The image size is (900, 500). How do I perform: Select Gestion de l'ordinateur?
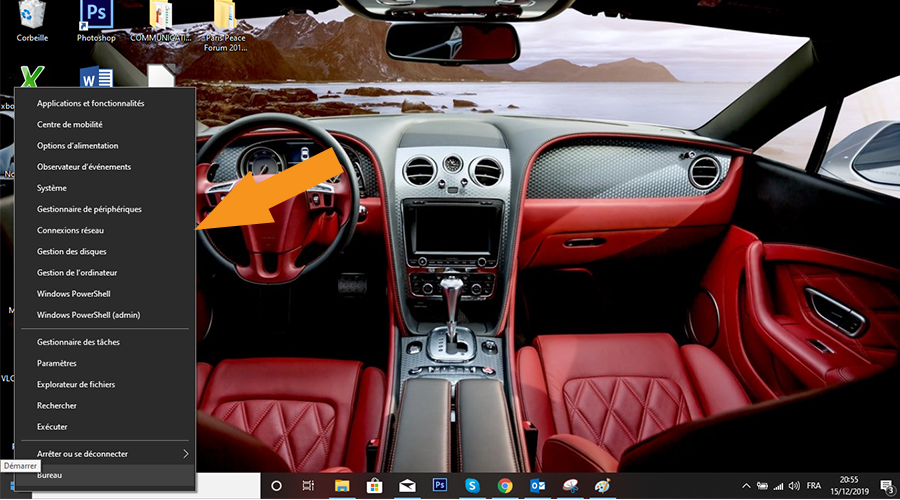(105, 273)
